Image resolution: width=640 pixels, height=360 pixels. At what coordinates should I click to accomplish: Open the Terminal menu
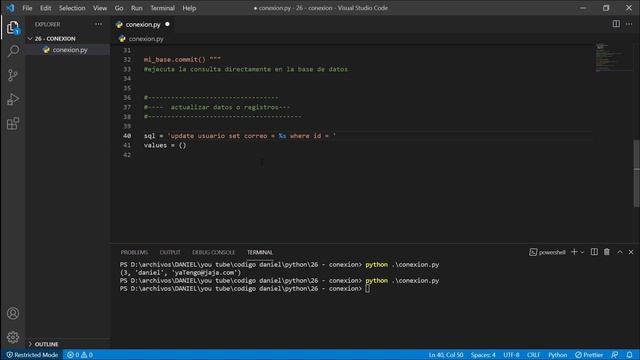click(162, 8)
